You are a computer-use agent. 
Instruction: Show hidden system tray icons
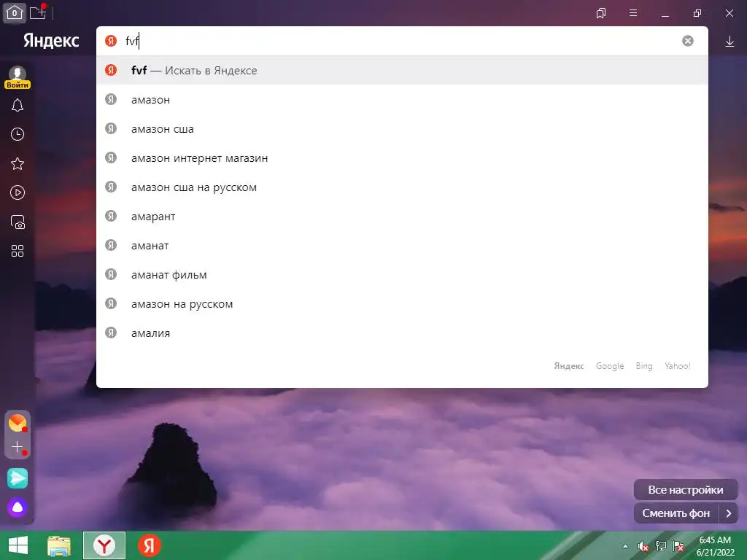point(625,546)
